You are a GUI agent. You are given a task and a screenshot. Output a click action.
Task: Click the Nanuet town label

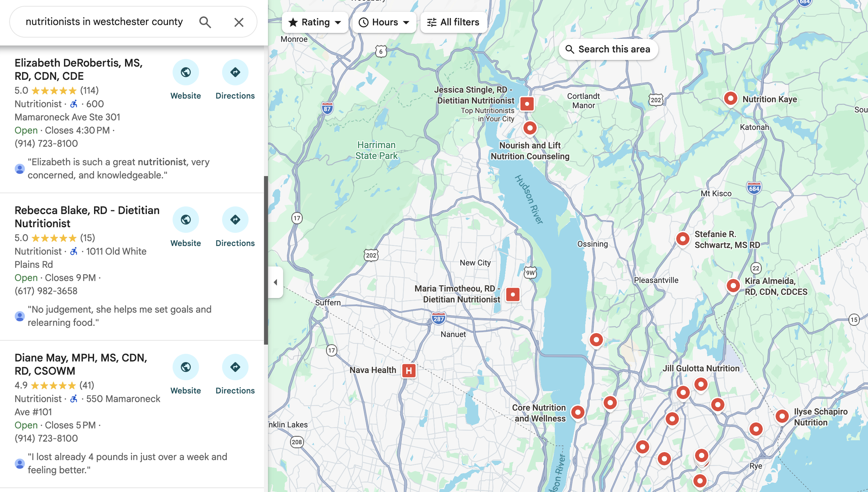click(x=453, y=334)
